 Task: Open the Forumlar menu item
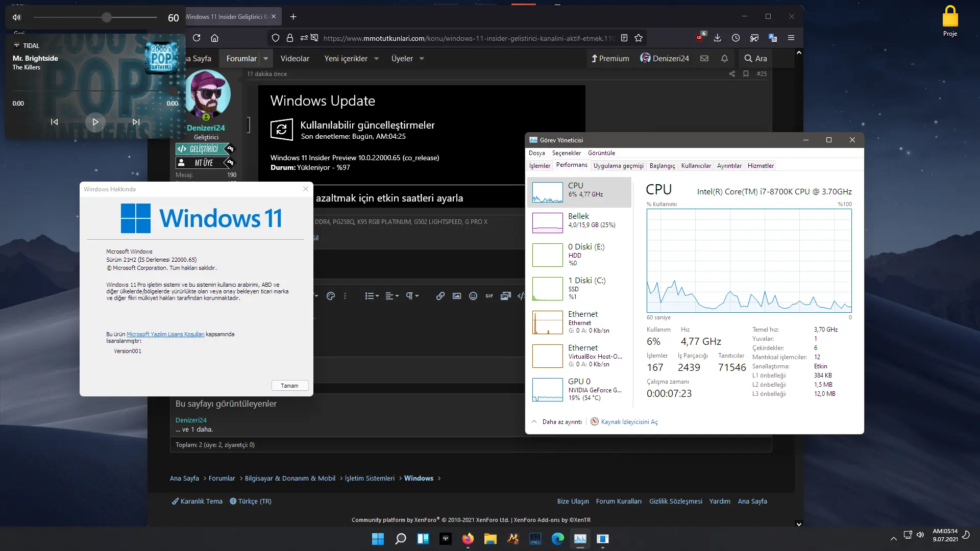241,59
